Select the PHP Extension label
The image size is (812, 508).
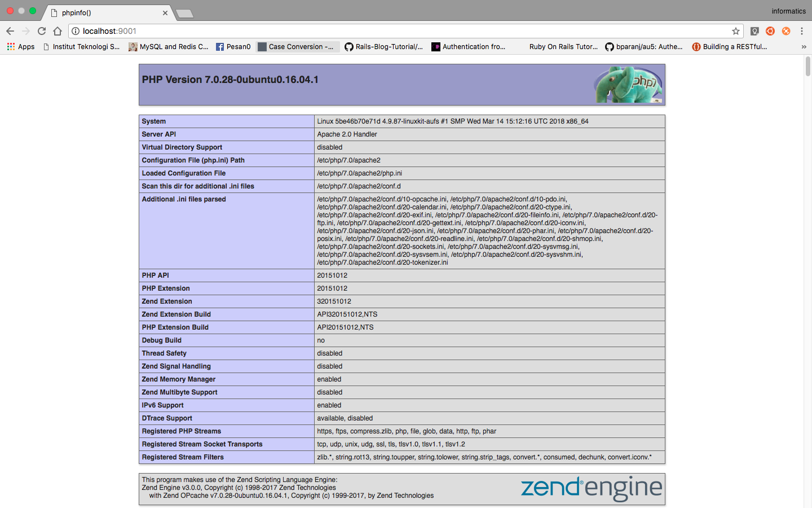(166, 288)
